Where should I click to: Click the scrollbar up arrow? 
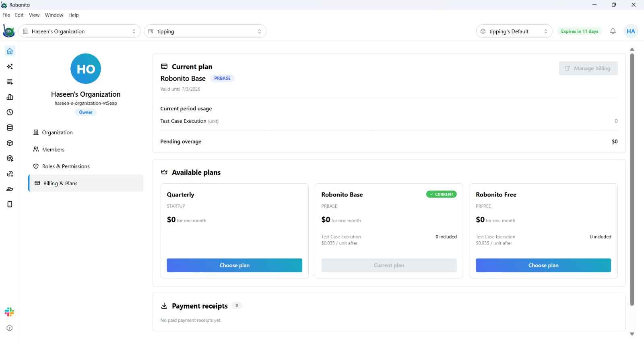[x=632, y=49]
